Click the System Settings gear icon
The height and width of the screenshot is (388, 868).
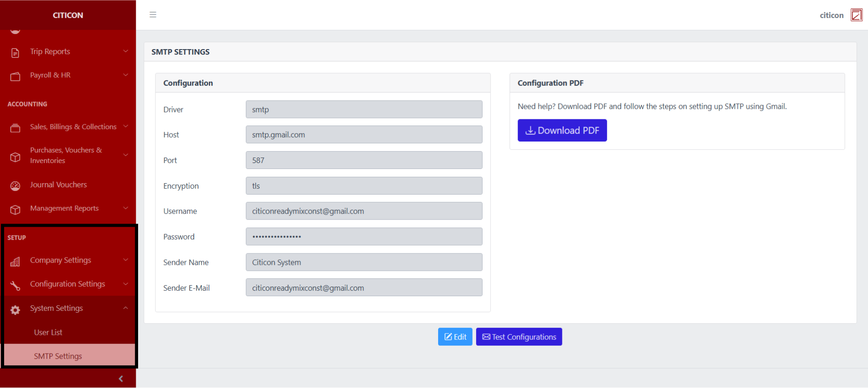pos(15,310)
